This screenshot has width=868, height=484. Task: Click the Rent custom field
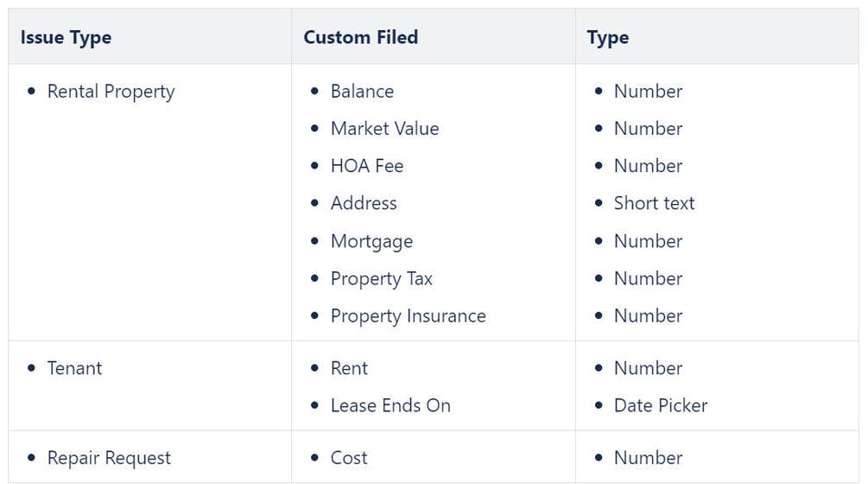point(349,368)
